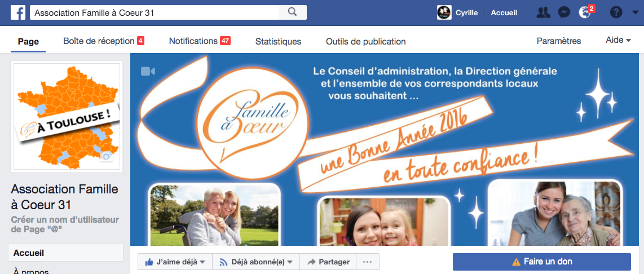Click Créer un nom d'utilisateur de Page link
This screenshot has height=274, width=644.
(65, 224)
